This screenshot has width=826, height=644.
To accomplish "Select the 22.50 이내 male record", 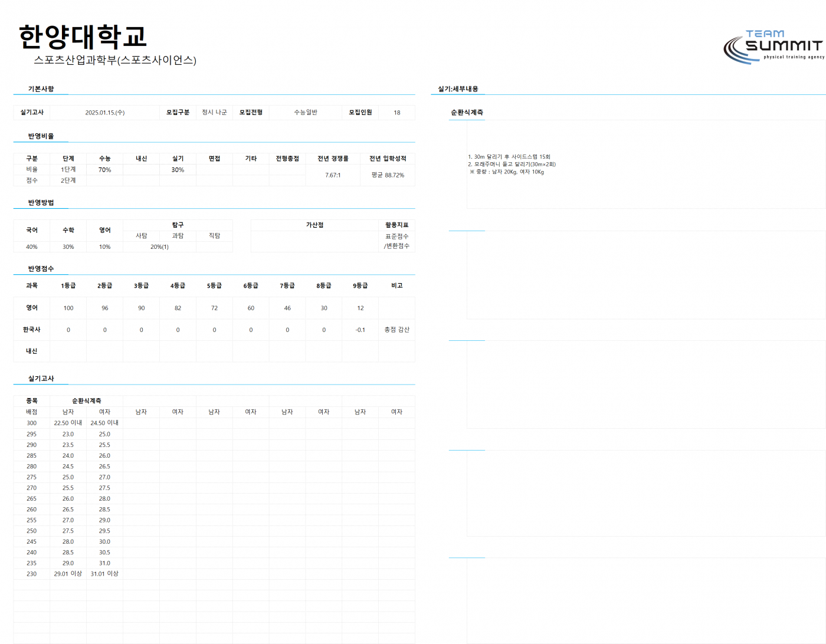I will point(68,423).
